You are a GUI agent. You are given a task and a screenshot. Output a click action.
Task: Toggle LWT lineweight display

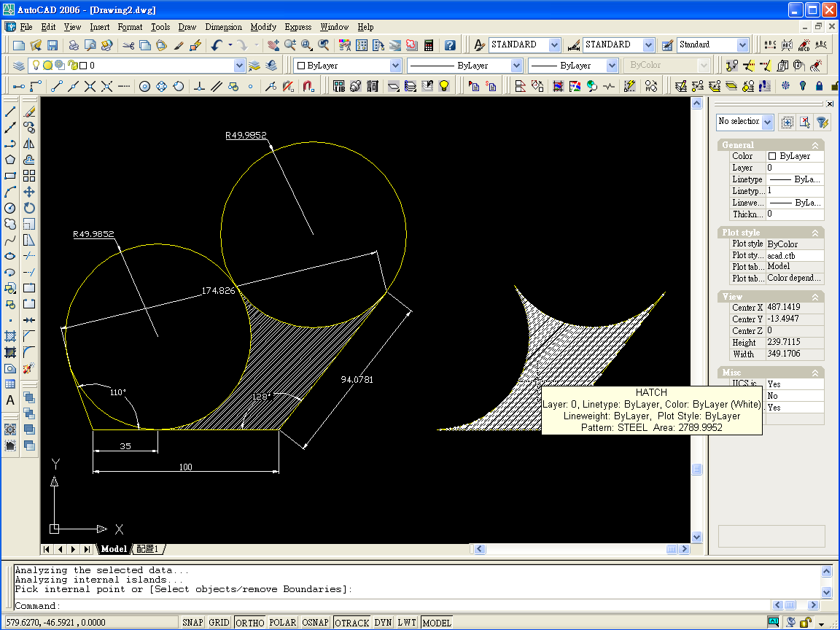pos(407,623)
